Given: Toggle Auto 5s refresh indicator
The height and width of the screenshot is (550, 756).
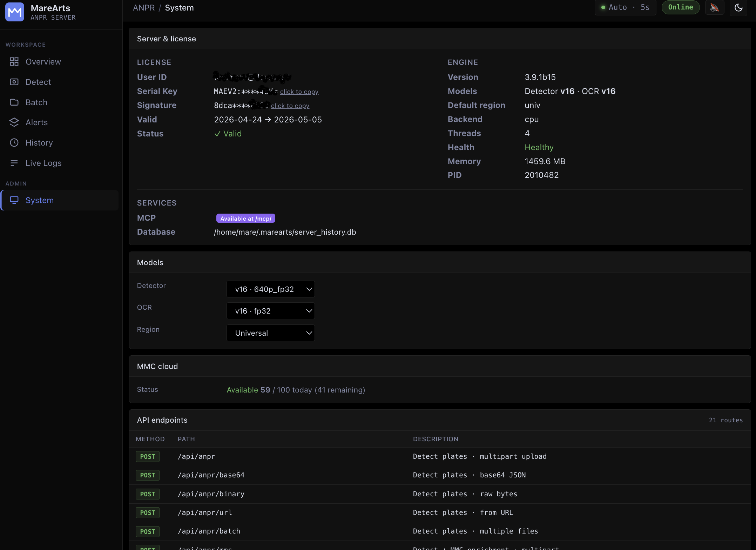Looking at the screenshot, I should pos(625,8).
